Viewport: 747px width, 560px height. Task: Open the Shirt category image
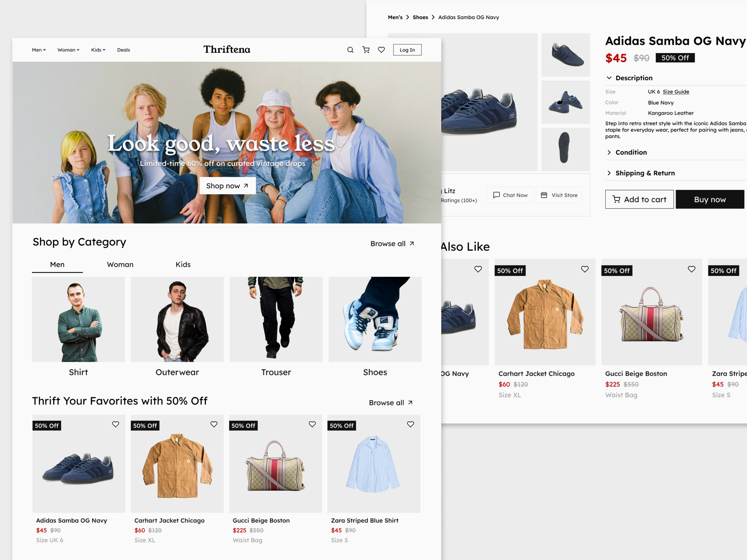click(x=78, y=319)
